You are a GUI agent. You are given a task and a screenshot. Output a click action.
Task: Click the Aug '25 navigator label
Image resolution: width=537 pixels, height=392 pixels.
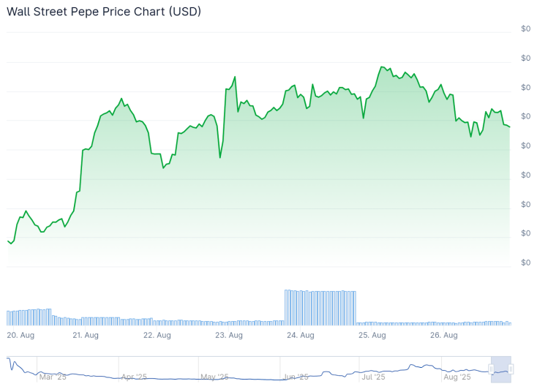click(x=457, y=377)
